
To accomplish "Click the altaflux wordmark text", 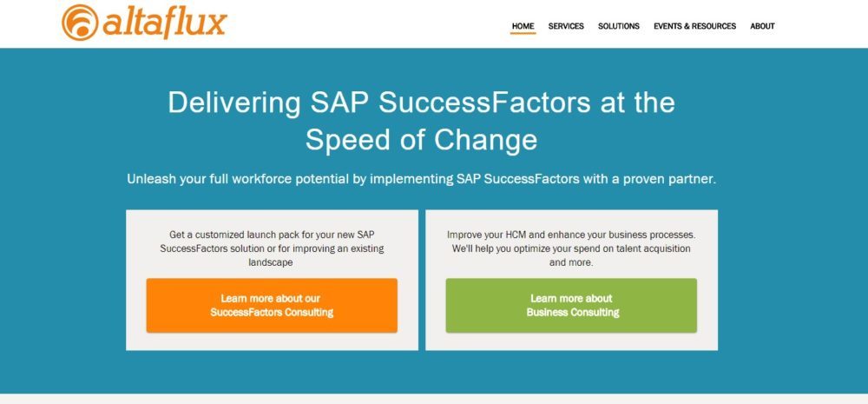I will pos(164,23).
